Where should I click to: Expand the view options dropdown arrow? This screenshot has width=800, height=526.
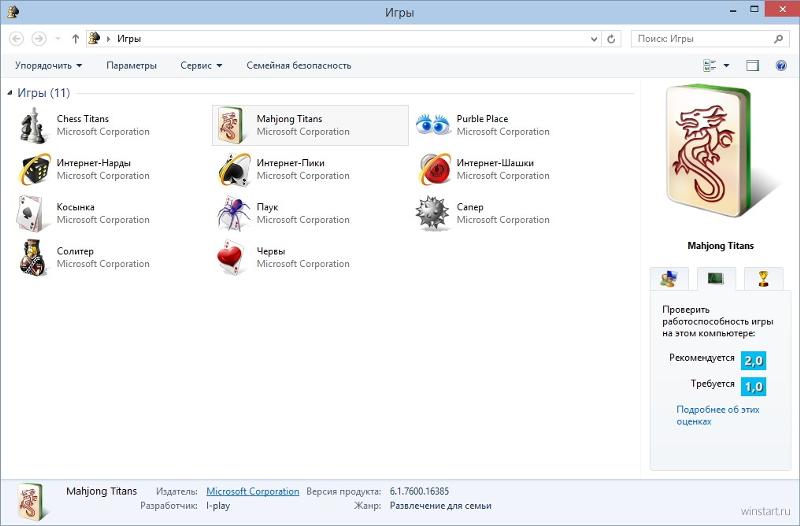pyautogui.click(x=727, y=65)
